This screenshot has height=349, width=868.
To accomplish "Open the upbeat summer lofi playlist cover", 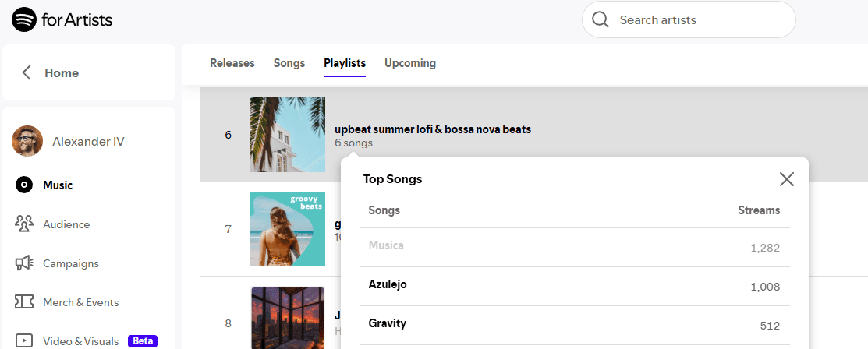I will (288, 135).
